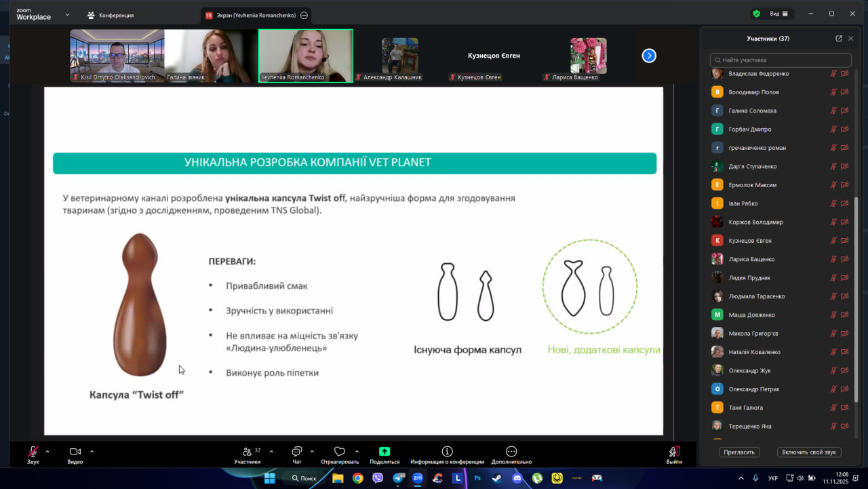
Task: Click the green encryption shield icon
Action: pyautogui.click(x=756, y=14)
